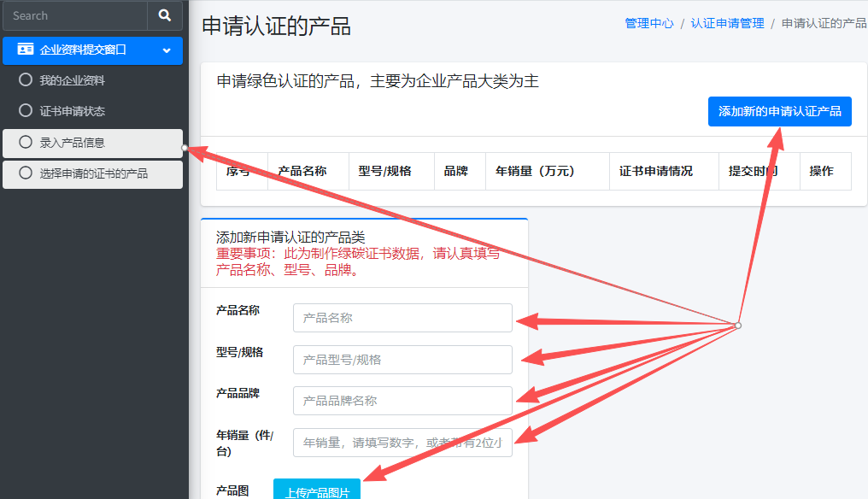Screen dimensions: 868x499
Task: Click the 型号/规格 column header
Action: [x=391, y=171]
